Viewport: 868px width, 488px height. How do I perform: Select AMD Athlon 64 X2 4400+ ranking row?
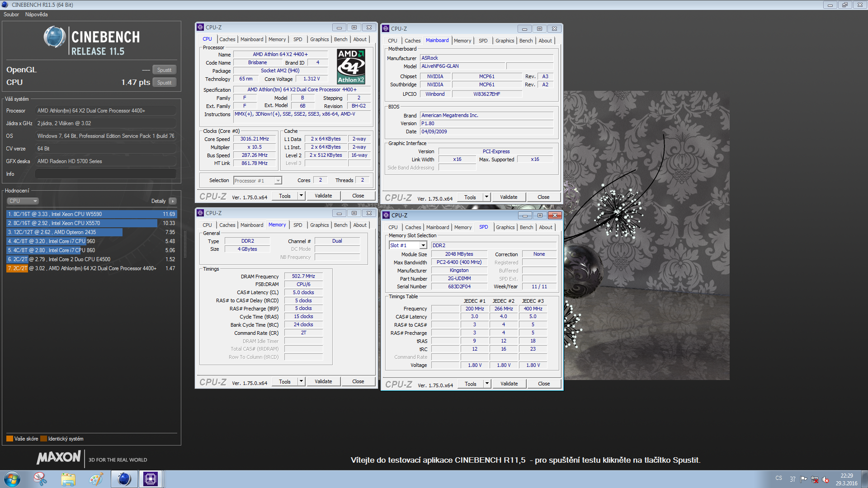[x=91, y=268]
